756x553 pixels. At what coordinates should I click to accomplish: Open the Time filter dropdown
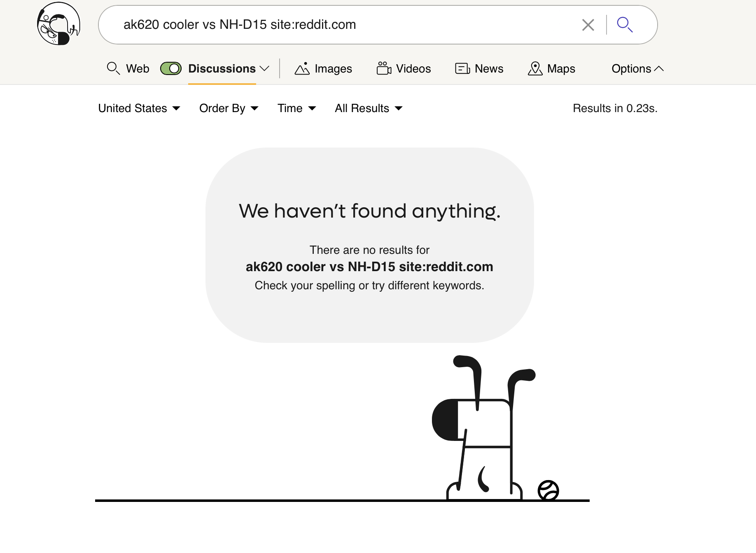click(296, 108)
